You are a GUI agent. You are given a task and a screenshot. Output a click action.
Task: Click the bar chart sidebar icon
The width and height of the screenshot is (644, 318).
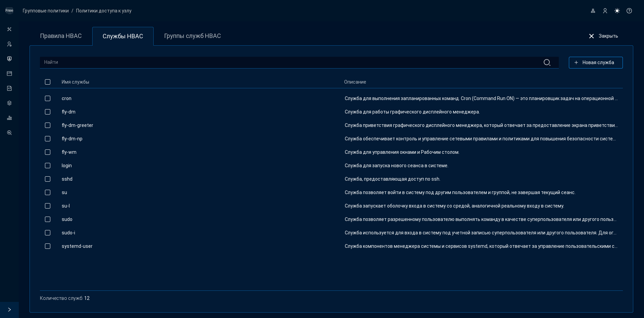pos(9,118)
